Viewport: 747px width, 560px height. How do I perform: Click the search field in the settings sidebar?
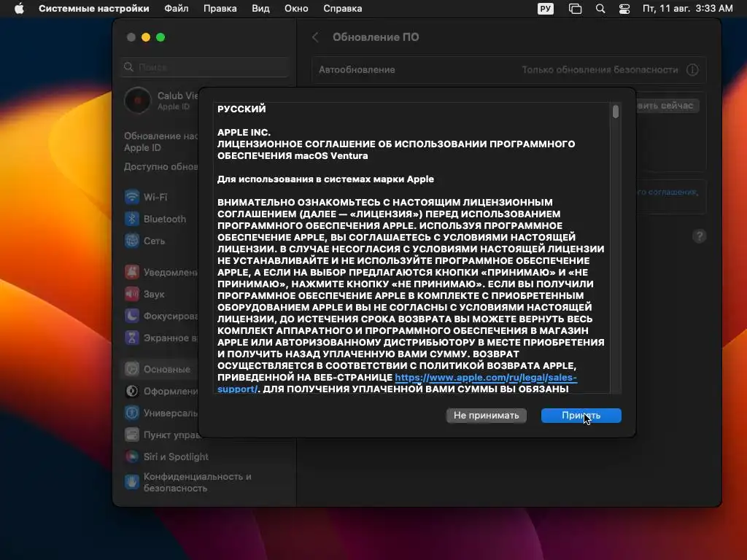[x=205, y=67]
